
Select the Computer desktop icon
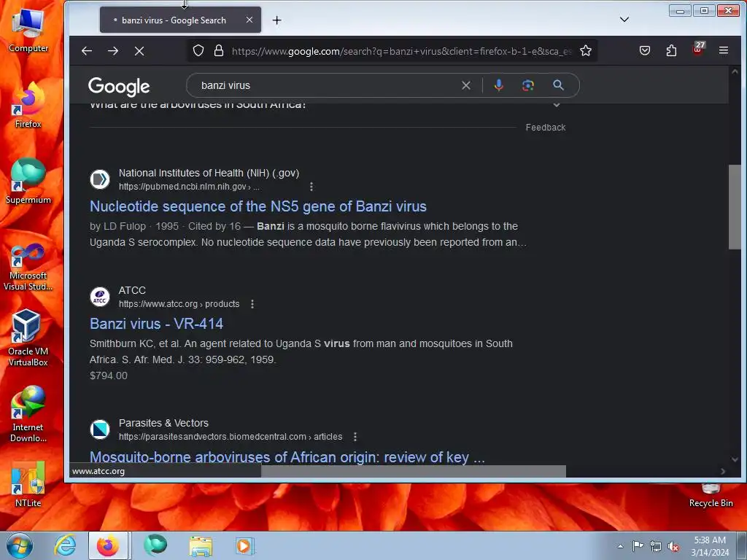coord(28,31)
